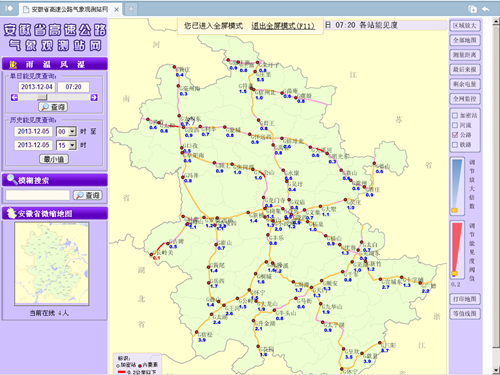500x375 pixels.
Task: Click the 查询 button in the 模糊搜索 panel
Action: pos(88,195)
